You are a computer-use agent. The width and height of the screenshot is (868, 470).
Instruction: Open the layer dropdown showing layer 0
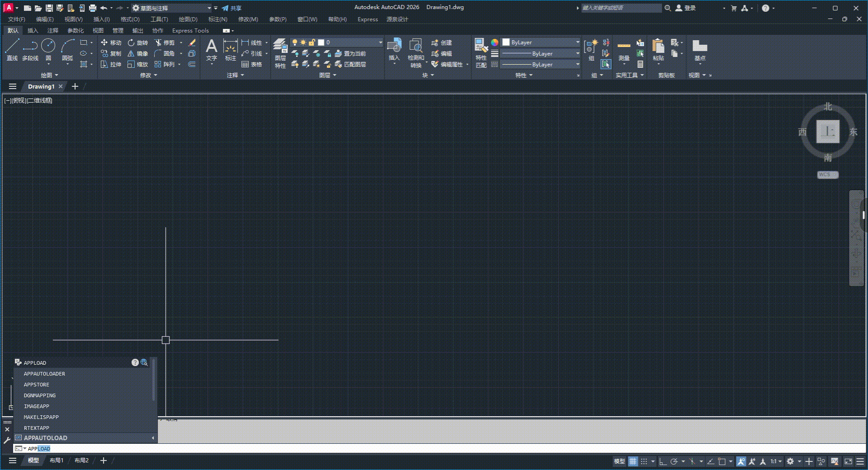pos(337,42)
